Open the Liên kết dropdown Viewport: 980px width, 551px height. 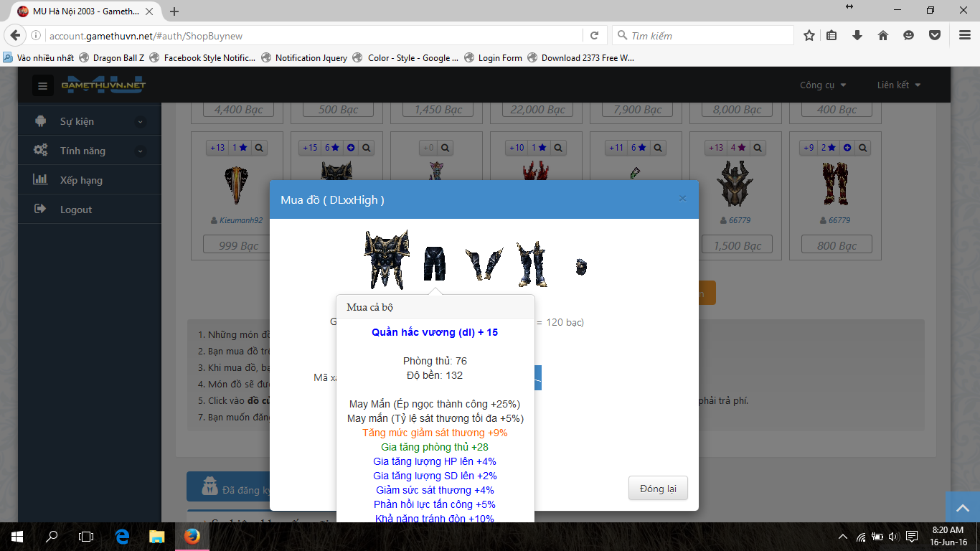click(898, 85)
